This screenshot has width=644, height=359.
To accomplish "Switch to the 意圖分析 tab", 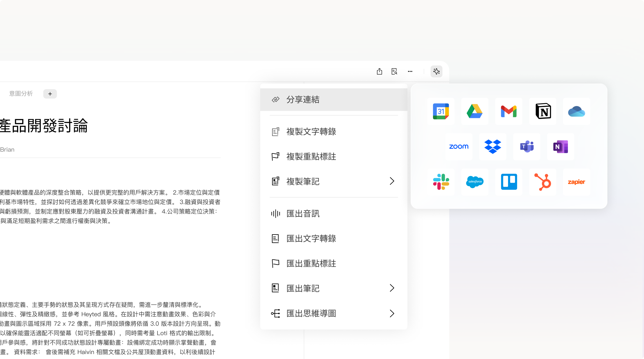I will [x=21, y=94].
